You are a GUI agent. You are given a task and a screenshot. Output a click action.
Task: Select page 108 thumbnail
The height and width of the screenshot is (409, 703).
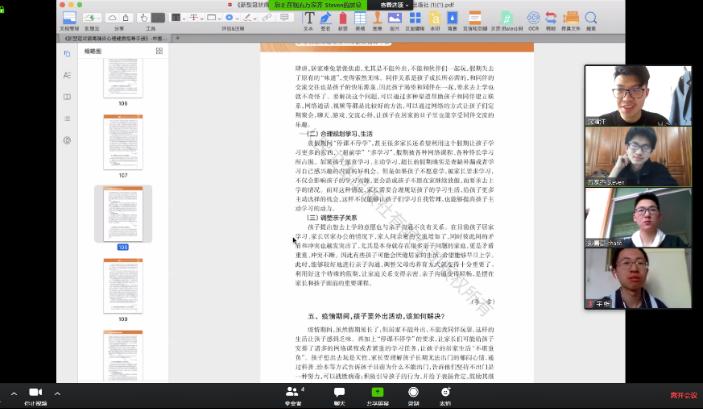click(122, 214)
